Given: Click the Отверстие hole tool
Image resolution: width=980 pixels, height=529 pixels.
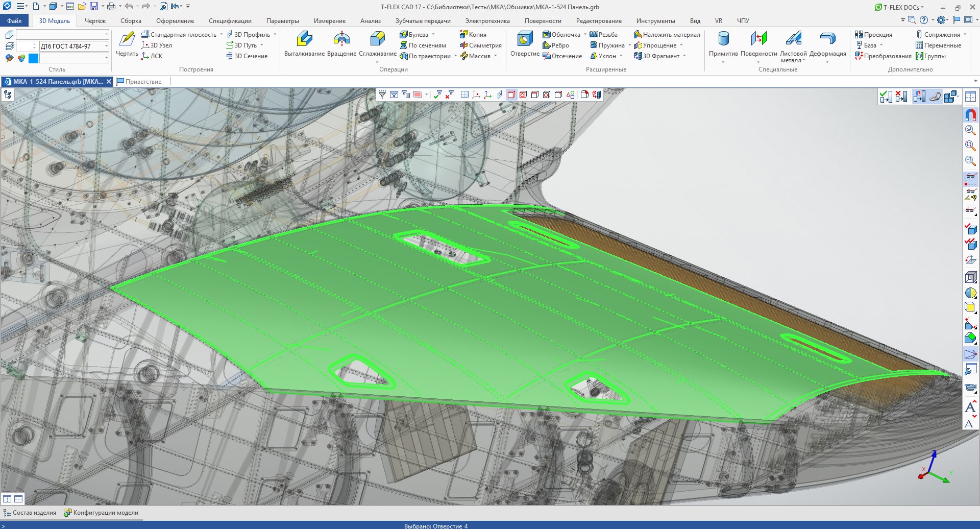Looking at the screenshot, I should pyautogui.click(x=525, y=43).
